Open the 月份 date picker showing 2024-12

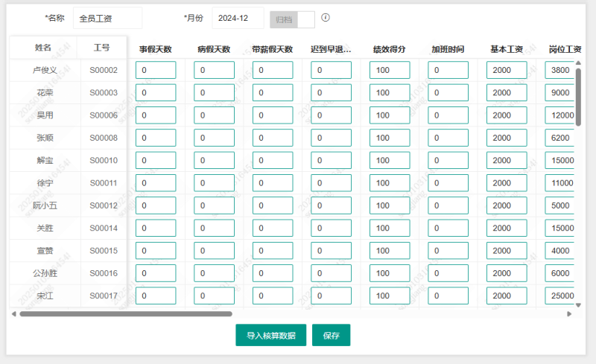238,19
